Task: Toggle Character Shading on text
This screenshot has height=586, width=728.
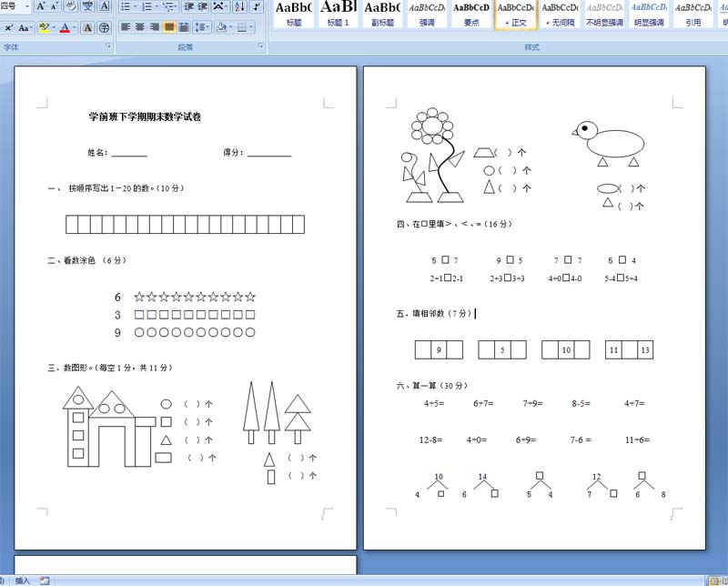Action: click(x=87, y=28)
